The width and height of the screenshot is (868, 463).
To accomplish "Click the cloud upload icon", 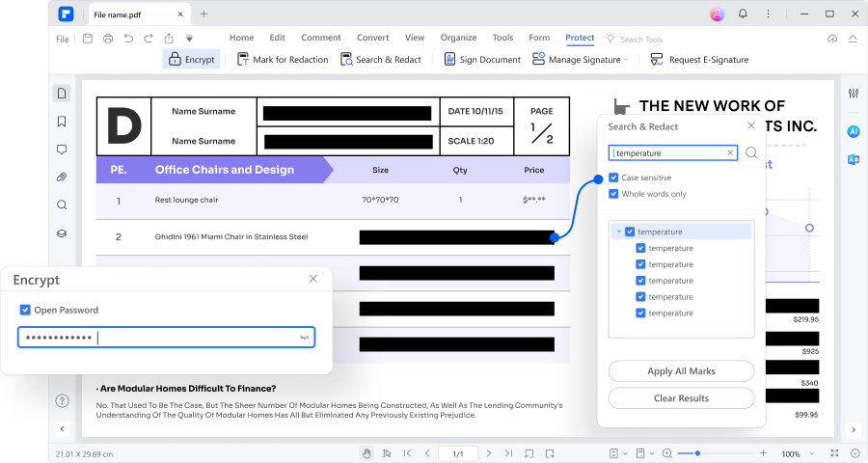I will [x=832, y=39].
